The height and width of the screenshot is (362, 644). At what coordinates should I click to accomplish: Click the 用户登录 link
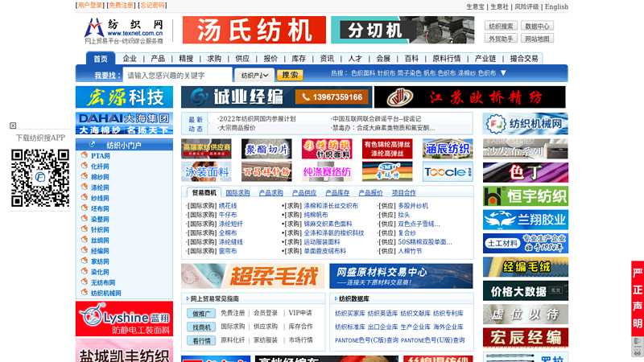pos(90,6)
